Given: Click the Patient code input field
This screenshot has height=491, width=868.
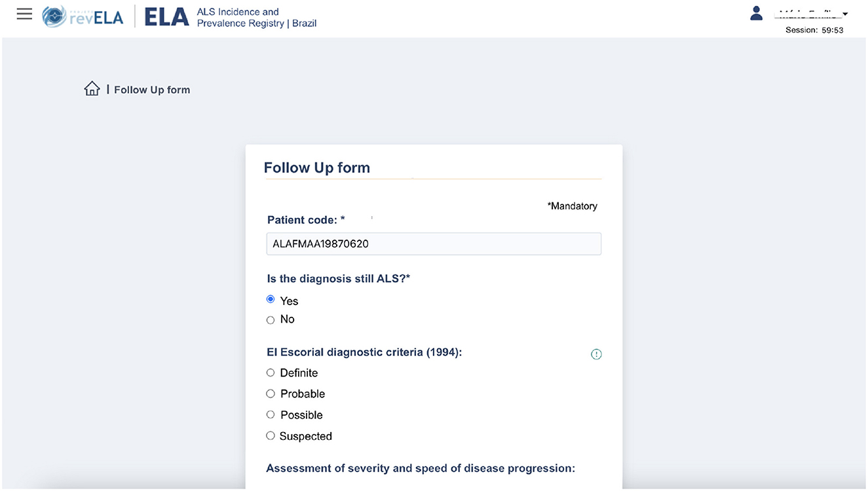Looking at the screenshot, I should coord(434,244).
